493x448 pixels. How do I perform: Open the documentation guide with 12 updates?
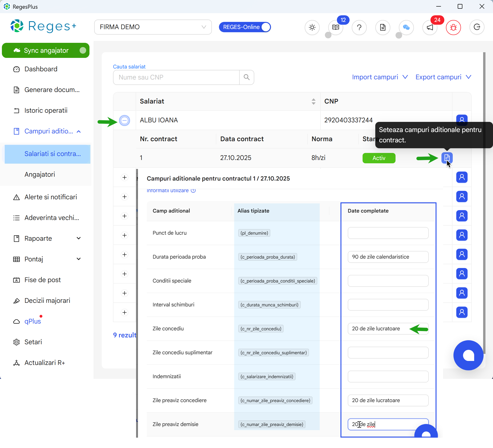(x=335, y=27)
